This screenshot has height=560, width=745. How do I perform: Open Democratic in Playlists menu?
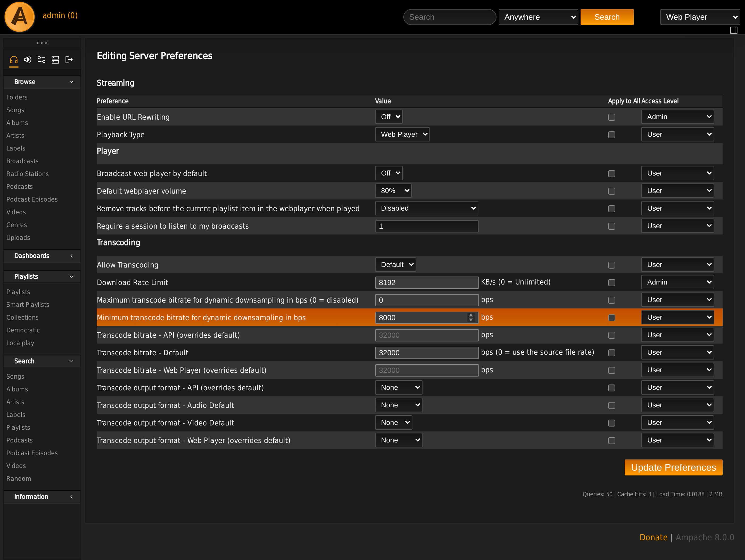23,331
